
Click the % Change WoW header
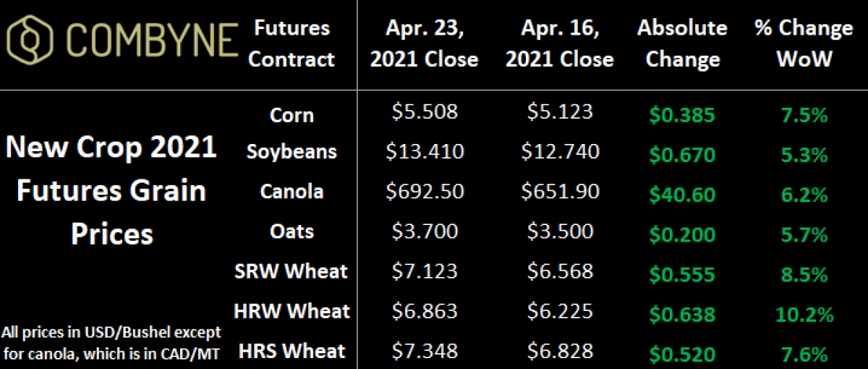coord(803,43)
